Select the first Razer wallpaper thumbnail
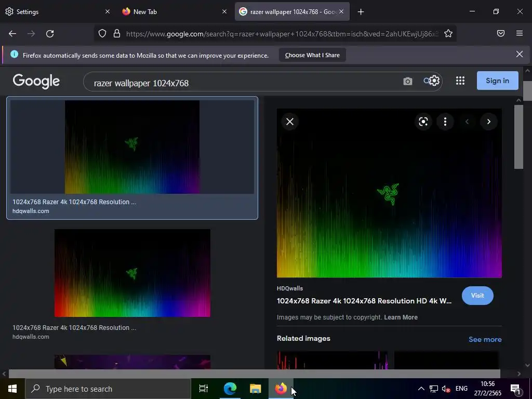Viewport: 532px width, 399px height. click(x=132, y=147)
